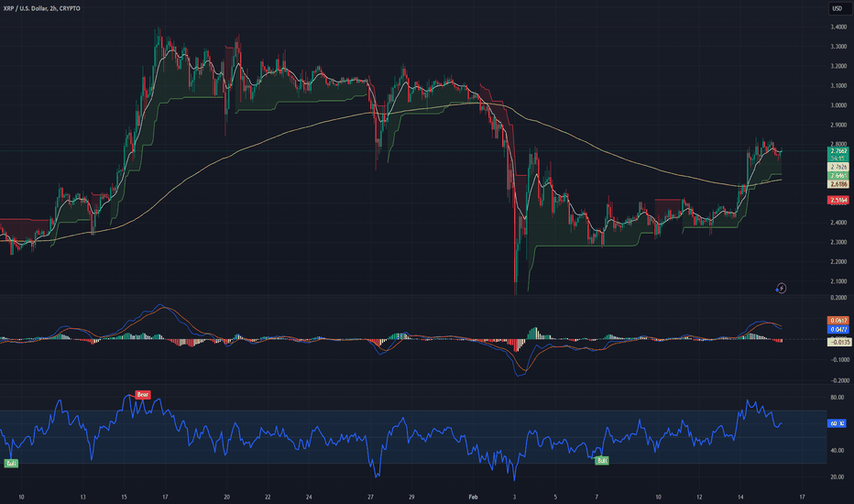The width and height of the screenshot is (854, 504).
Task: Click the blue 0.0477 MACD value label
Action: pos(838,329)
